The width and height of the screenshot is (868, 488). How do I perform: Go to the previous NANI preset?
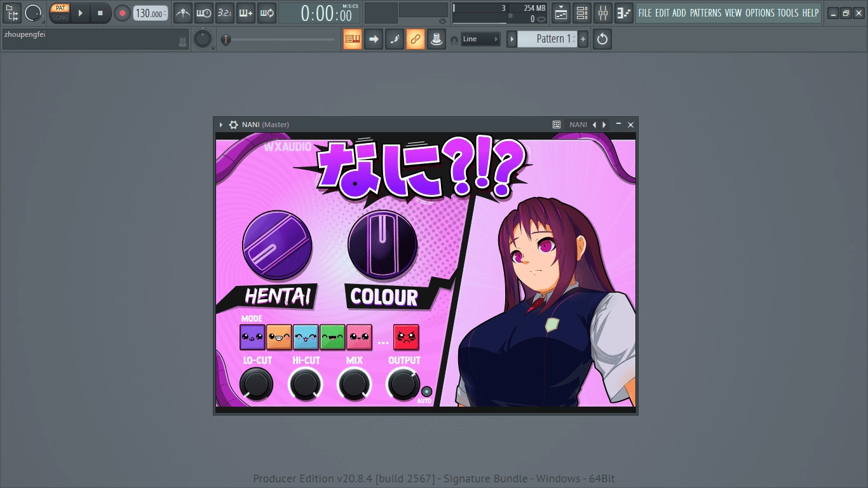point(595,125)
